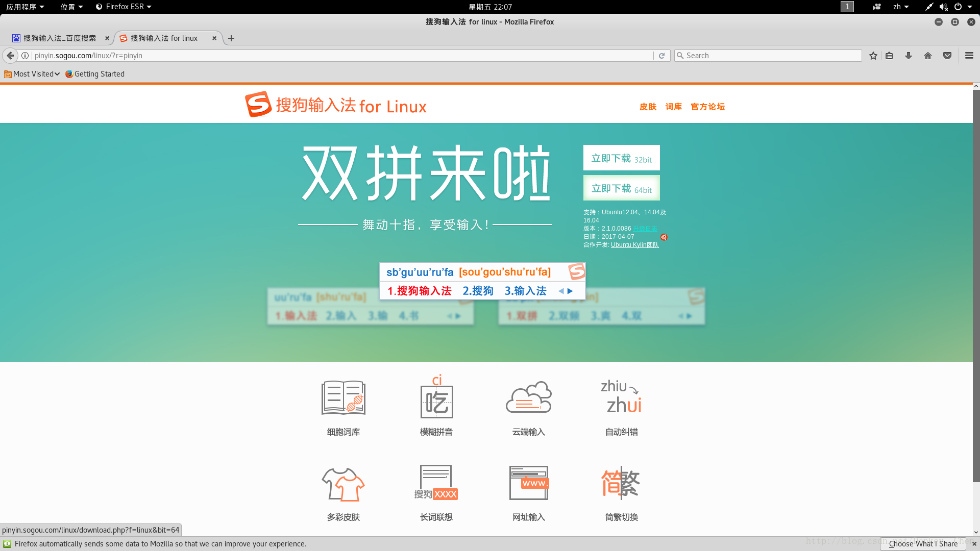The height and width of the screenshot is (551, 980).
Task: Dismiss the Firefox data notification bar
Action: click(974, 544)
